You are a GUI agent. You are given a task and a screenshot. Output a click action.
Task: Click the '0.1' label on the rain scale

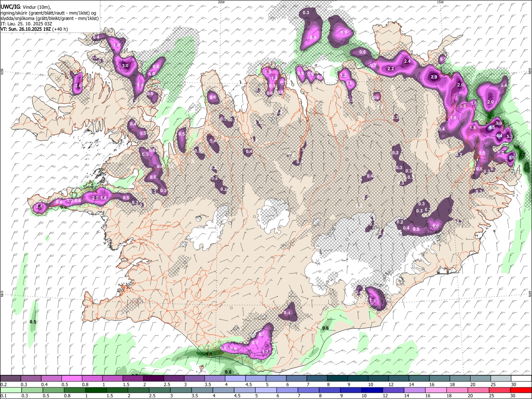[x=3, y=396]
